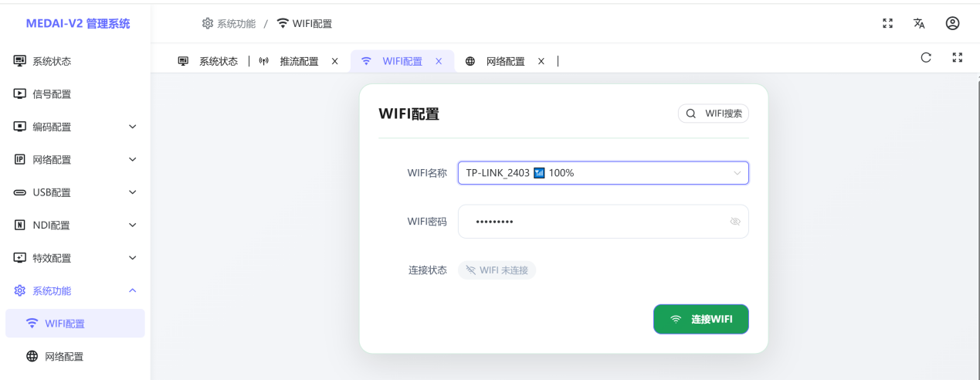The height and width of the screenshot is (380, 980).
Task: Switch to the 系统状态 tab
Action: point(209,61)
